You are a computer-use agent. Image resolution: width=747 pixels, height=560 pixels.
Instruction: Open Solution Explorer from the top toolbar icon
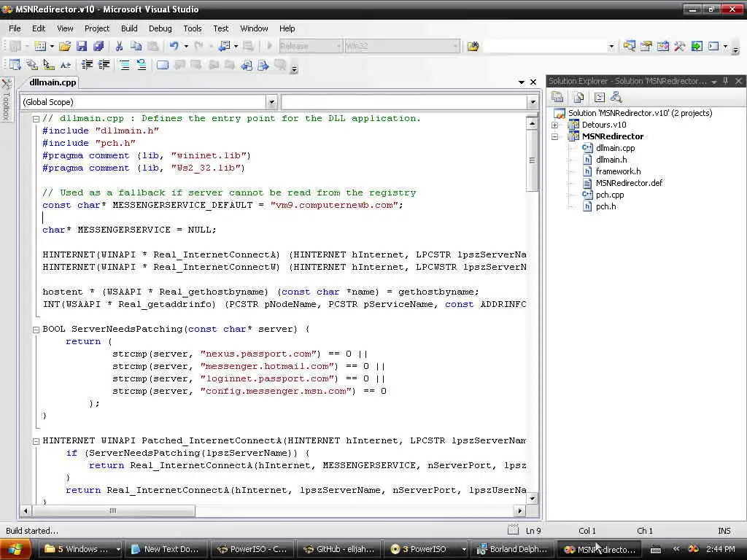pyautogui.click(x=629, y=46)
